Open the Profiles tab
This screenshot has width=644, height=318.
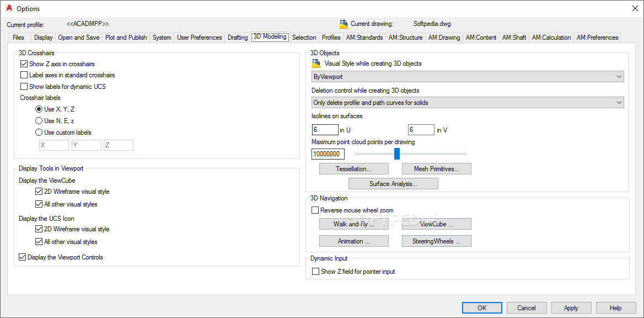pyautogui.click(x=331, y=38)
